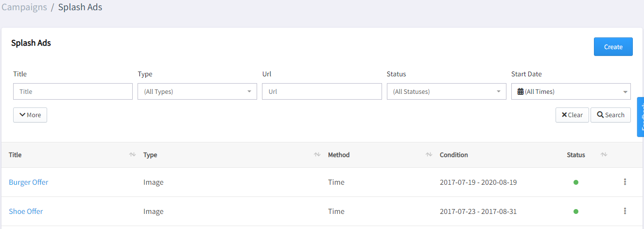
Task: Sort by Status column arrows icon
Action: pyautogui.click(x=604, y=155)
